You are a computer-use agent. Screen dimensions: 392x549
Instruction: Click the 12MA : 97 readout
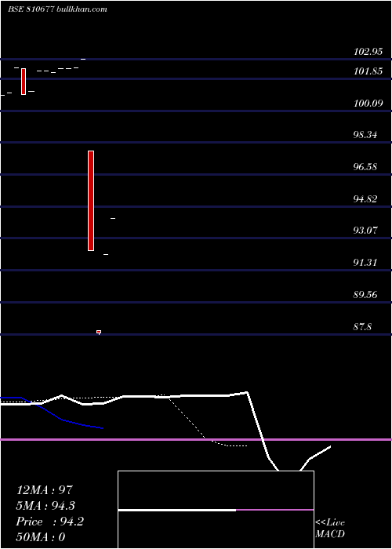45,490
